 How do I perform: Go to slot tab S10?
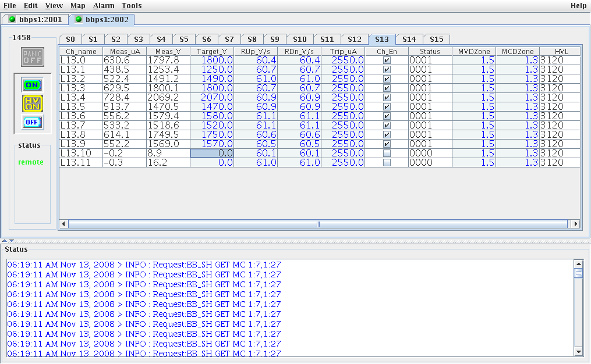pyautogui.click(x=300, y=39)
